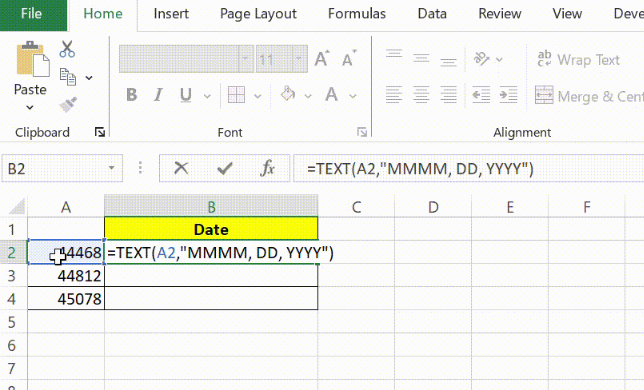Click the Increase Indent icon
The image size is (644, 390).
(508, 95)
